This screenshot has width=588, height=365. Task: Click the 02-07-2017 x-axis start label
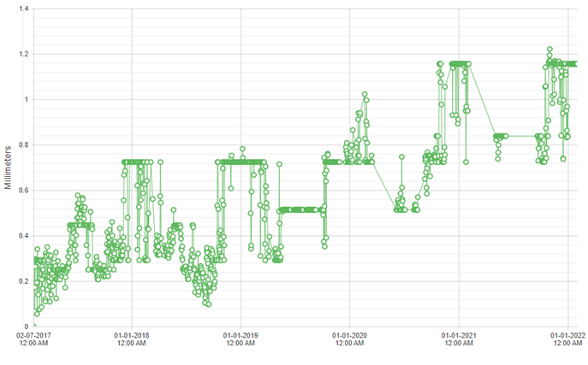click(x=33, y=339)
